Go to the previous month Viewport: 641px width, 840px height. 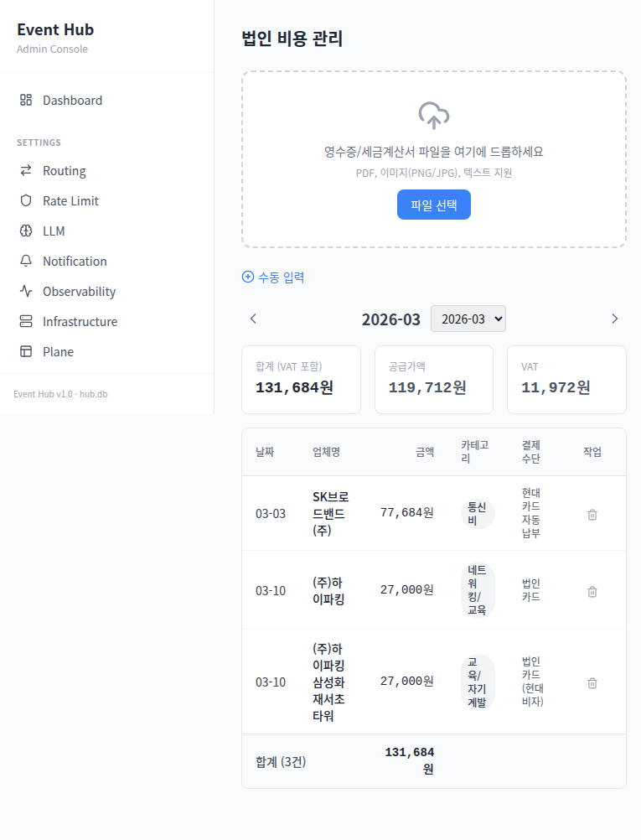(253, 319)
